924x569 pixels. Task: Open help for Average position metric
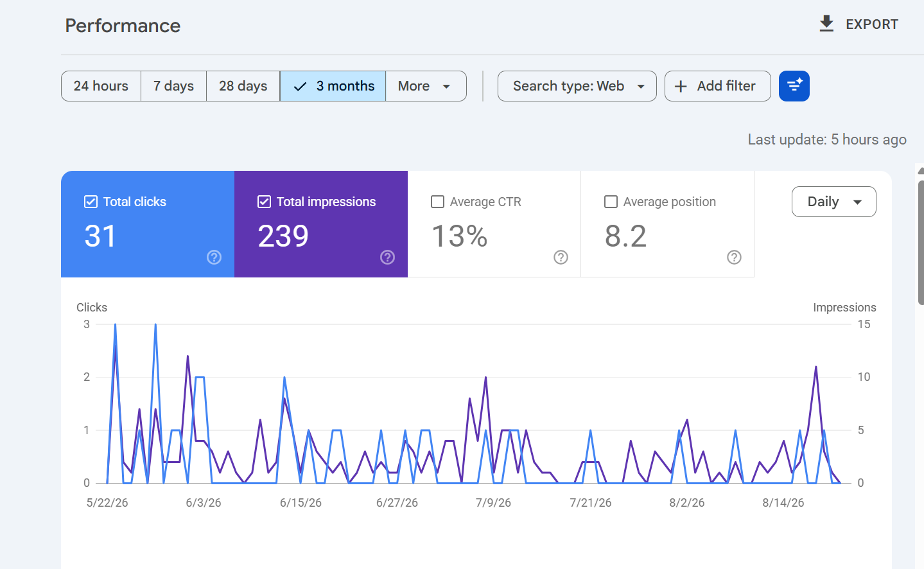734,257
